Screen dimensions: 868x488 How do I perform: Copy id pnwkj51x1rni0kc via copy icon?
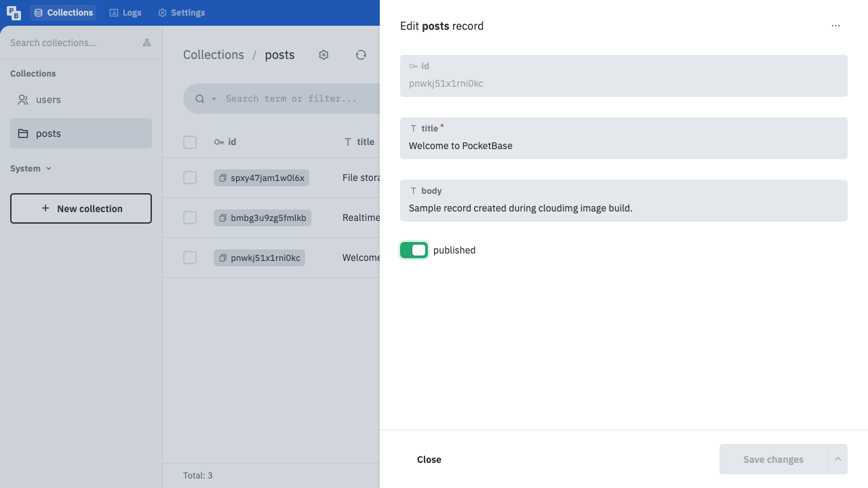coord(222,258)
